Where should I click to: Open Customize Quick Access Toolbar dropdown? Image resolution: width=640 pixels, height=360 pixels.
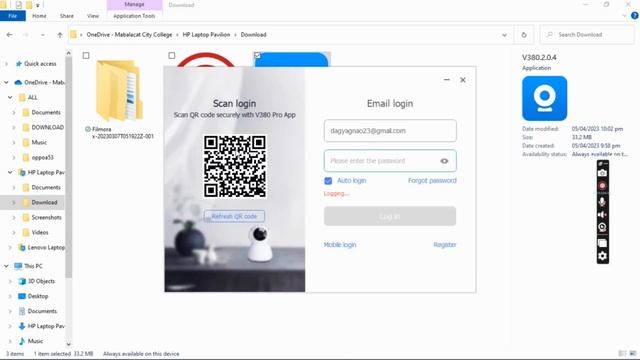38,5
